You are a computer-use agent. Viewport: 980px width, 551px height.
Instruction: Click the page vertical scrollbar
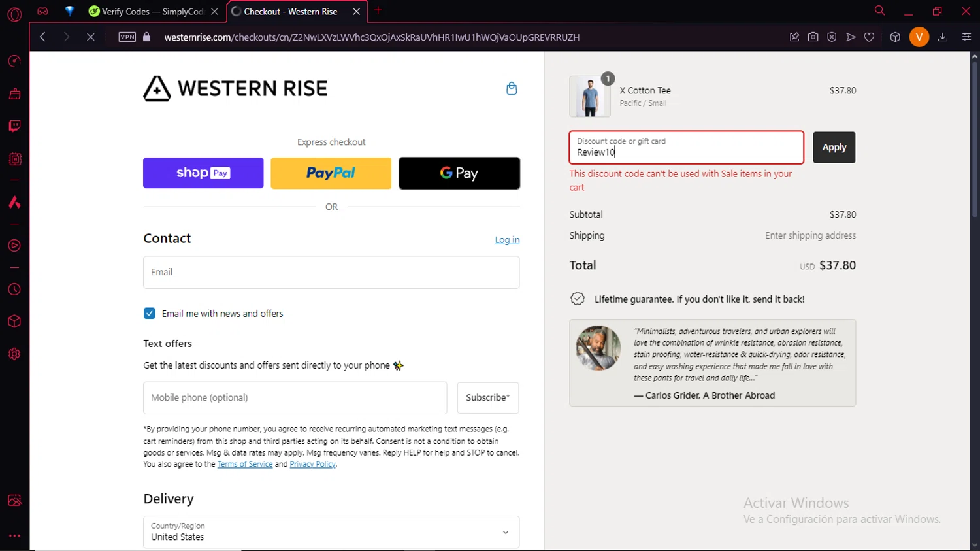(x=974, y=141)
